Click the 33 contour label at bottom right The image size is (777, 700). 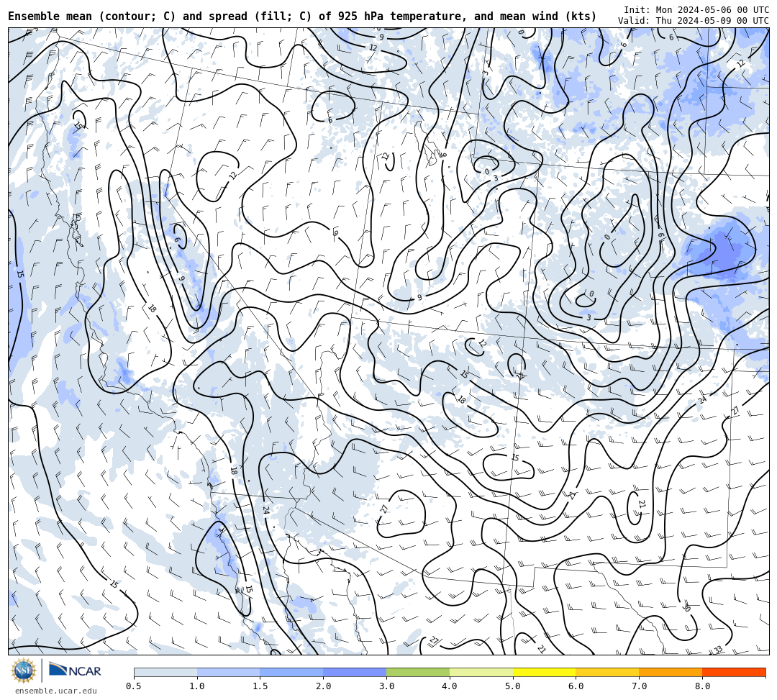click(718, 650)
